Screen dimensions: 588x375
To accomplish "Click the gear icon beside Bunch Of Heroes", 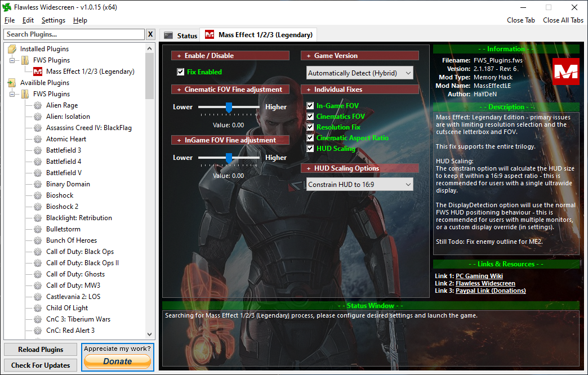I will pyautogui.click(x=38, y=240).
